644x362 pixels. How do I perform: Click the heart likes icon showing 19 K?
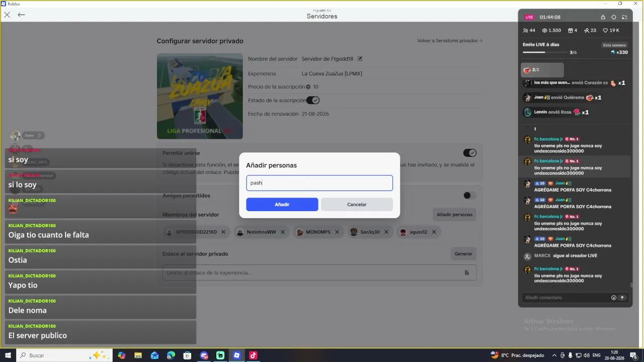click(x=605, y=31)
